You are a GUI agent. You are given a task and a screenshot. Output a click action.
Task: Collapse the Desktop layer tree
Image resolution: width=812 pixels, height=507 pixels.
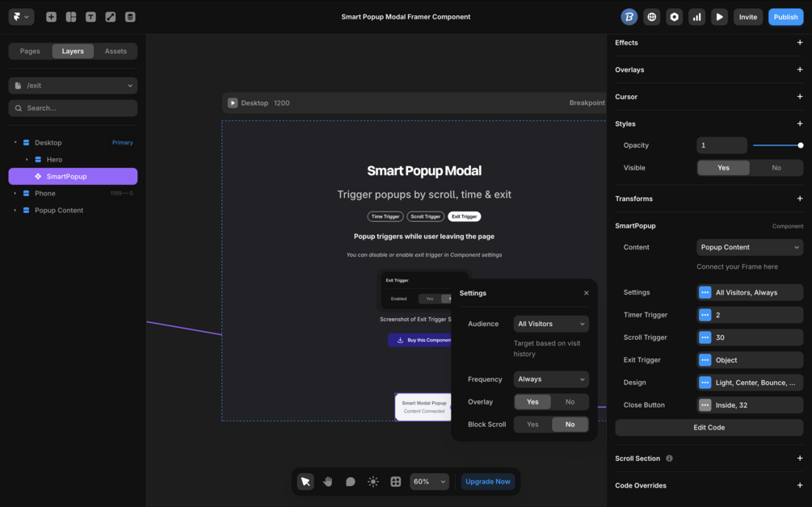tap(15, 142)
